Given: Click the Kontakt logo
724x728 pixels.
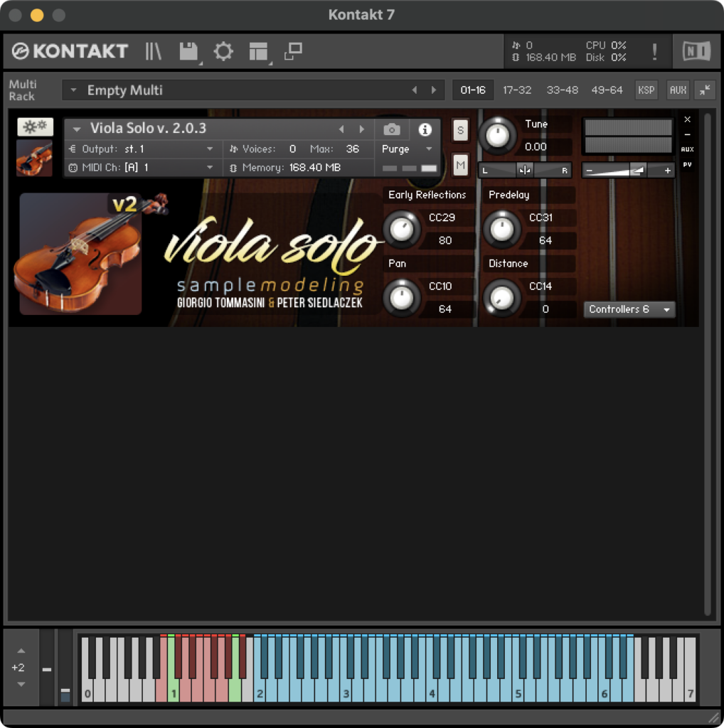Looking at the screenshot, I should point(70,51).
